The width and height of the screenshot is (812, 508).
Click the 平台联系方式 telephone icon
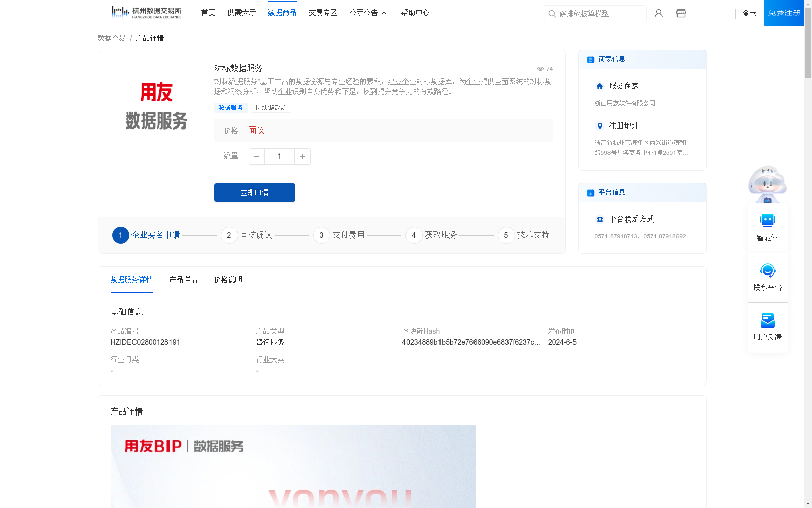click(600, 219)
